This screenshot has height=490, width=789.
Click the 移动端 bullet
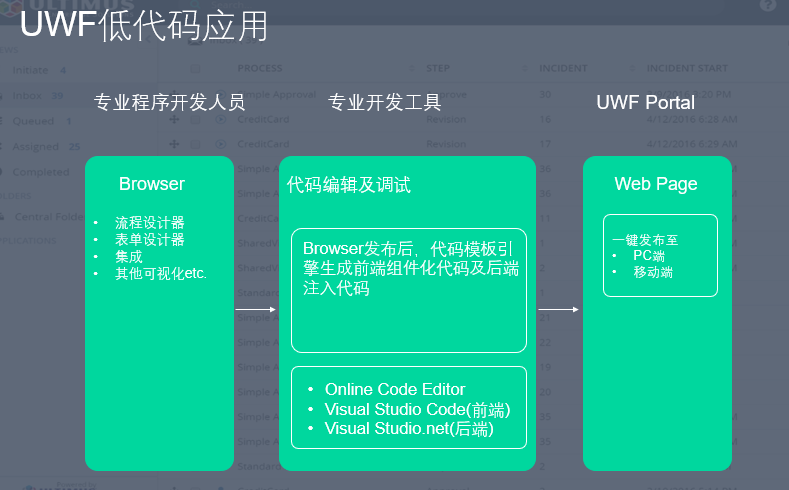(653, 272)
